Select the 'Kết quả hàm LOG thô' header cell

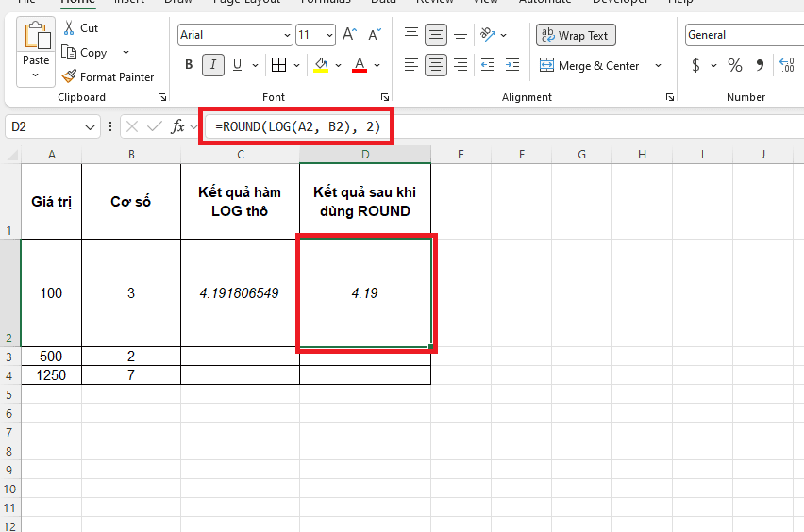[240, 202]
